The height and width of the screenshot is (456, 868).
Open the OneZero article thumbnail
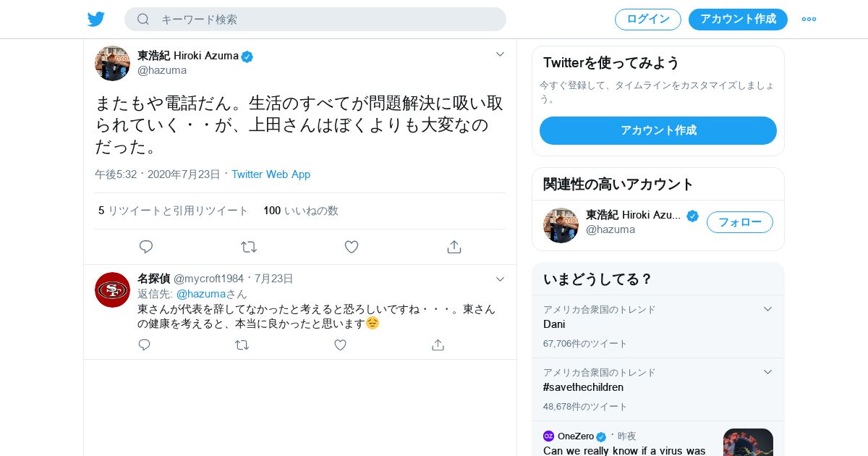[748, 442]
